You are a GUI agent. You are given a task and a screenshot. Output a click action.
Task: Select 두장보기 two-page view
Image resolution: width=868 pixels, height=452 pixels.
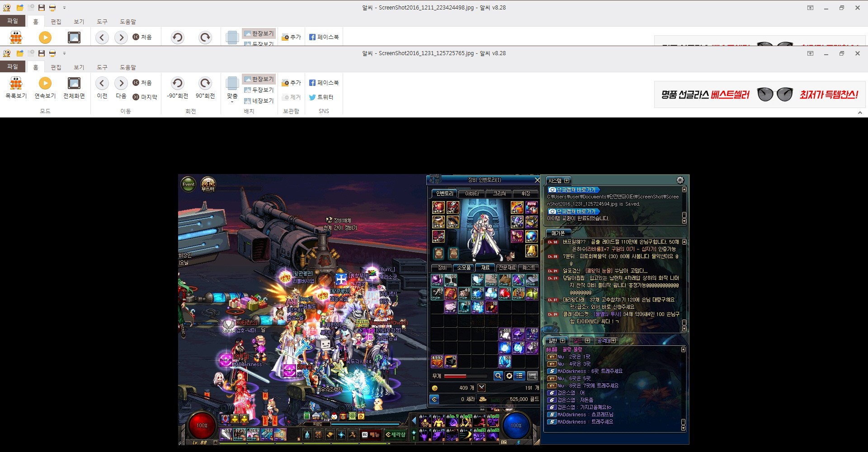(259, 90)
